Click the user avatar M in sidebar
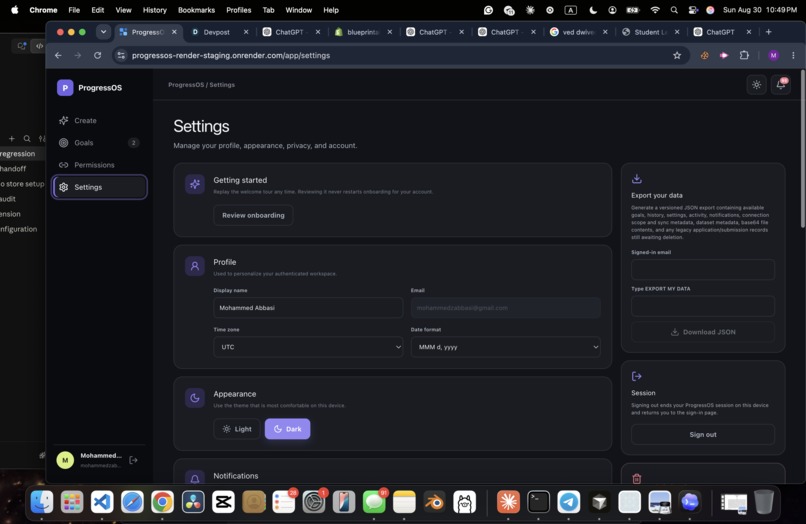The image size is (806, 524). (65, 460)
